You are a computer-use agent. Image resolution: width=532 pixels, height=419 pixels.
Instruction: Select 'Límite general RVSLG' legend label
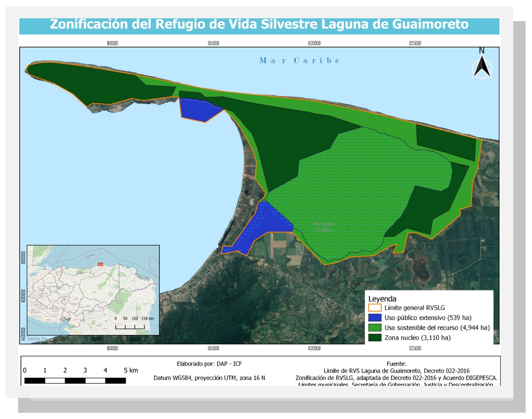[x=415, y=308]
